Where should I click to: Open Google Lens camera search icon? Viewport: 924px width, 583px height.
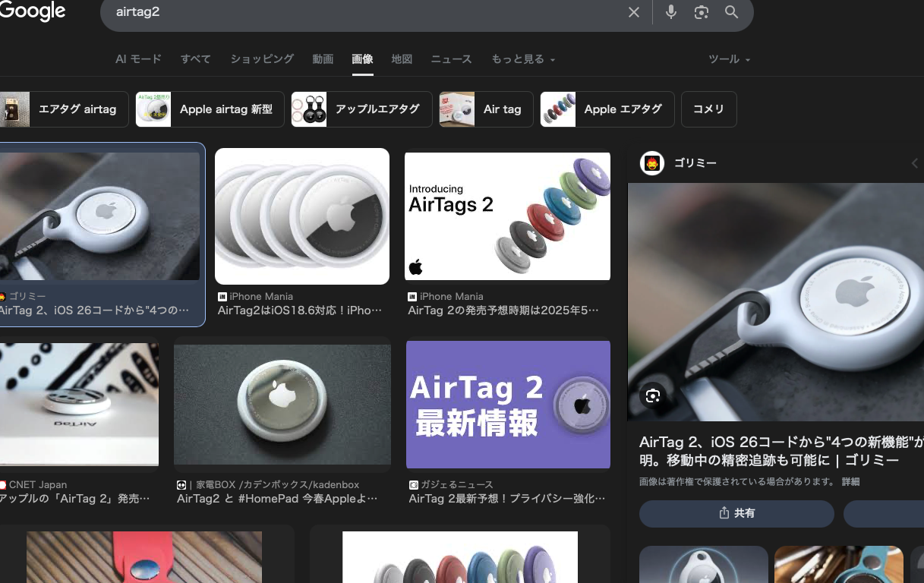pos(702,12)
